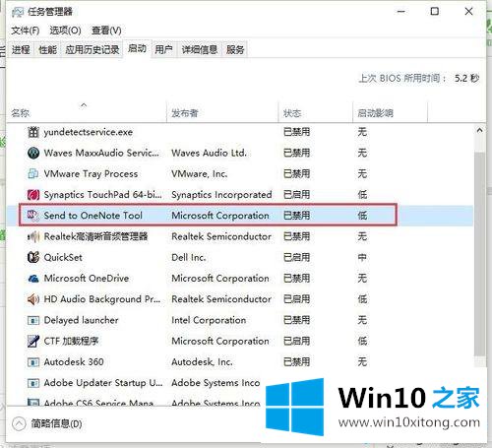Open the 文件(F) menu
This screenshot has height=448, width=492.
coord(25,31)
